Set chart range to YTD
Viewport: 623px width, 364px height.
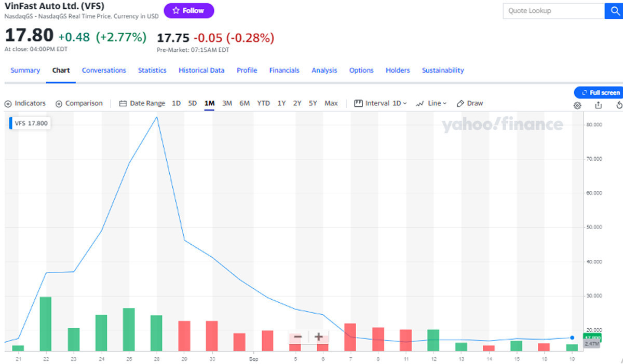(x=263, y=103)
